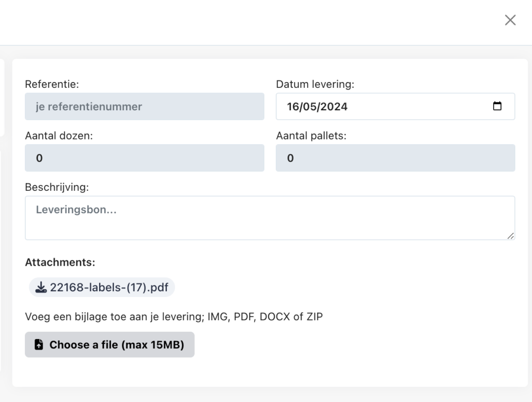This screenshot has width=532, height=402.
Task: Select the day segment 16 in the date
Action: click(294, 107)
